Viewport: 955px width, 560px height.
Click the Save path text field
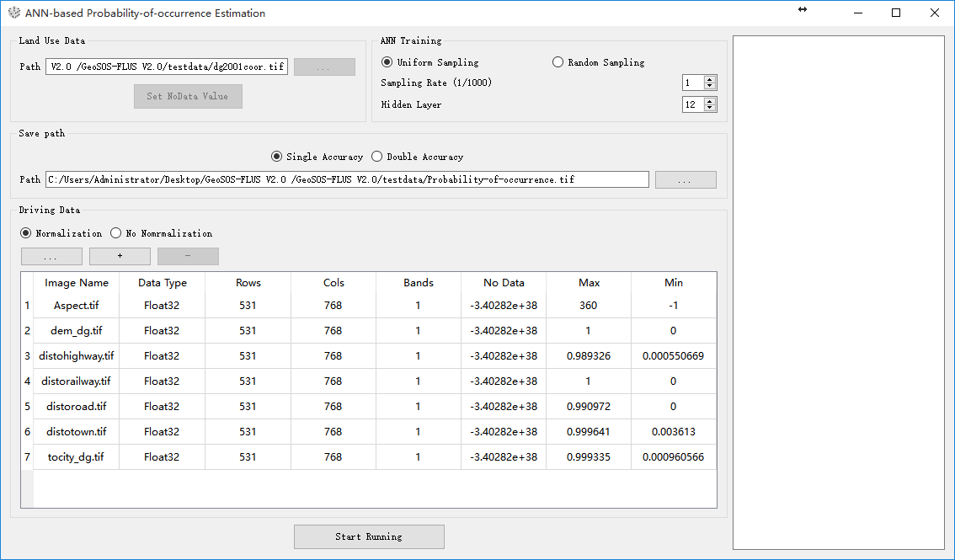tap(347, 180)
